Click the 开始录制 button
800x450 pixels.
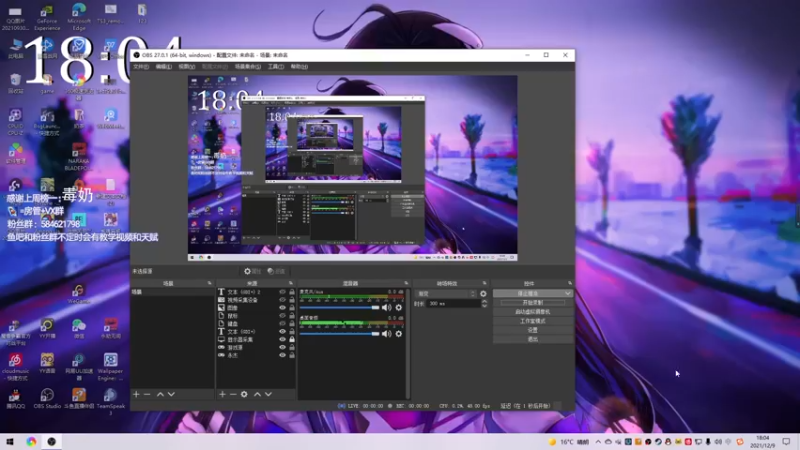pyautogui.click(x=532, y=302)
